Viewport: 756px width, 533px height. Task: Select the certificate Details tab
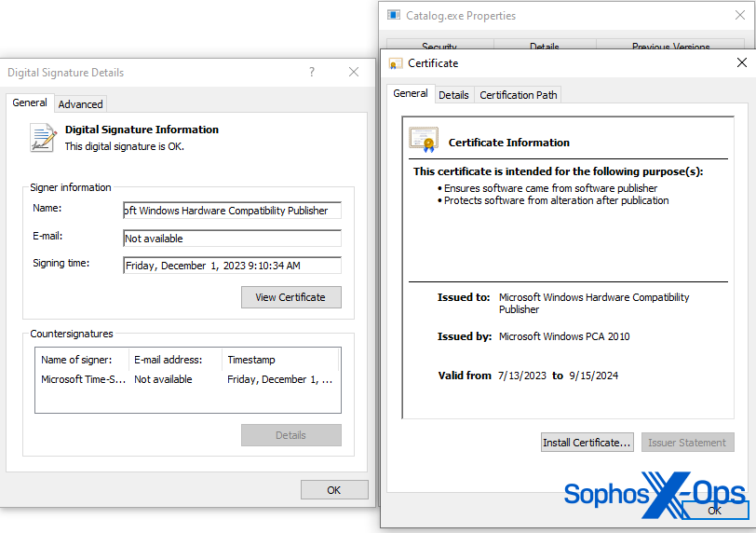[x=453, y=95]
